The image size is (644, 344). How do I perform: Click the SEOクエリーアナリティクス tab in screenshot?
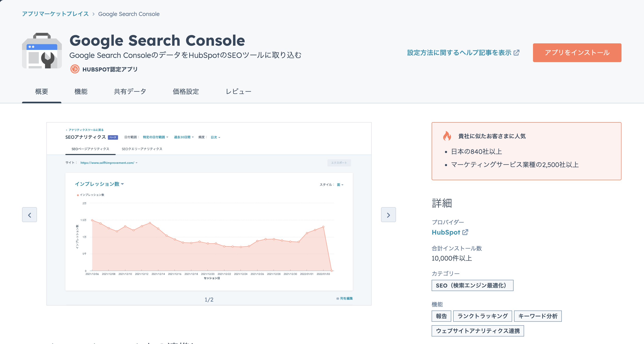(142, 149)
